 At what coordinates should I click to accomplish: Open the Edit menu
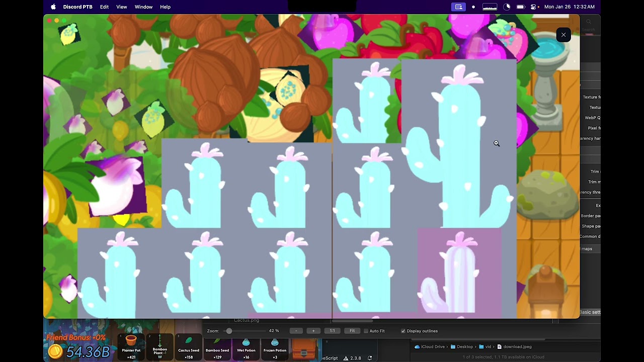pyautogui.click(x=104, y=7)
